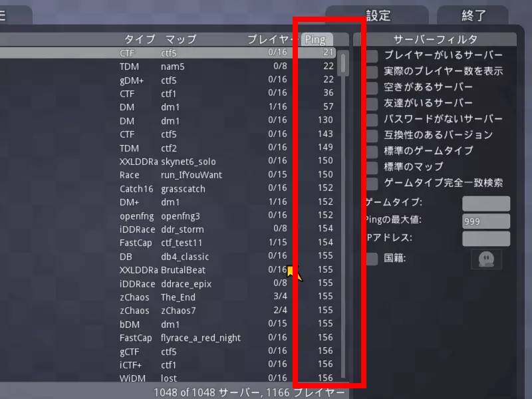Screen dimensions: 532x399
Task: Click the ゲームタイプ input field
Action: [486, 203]
